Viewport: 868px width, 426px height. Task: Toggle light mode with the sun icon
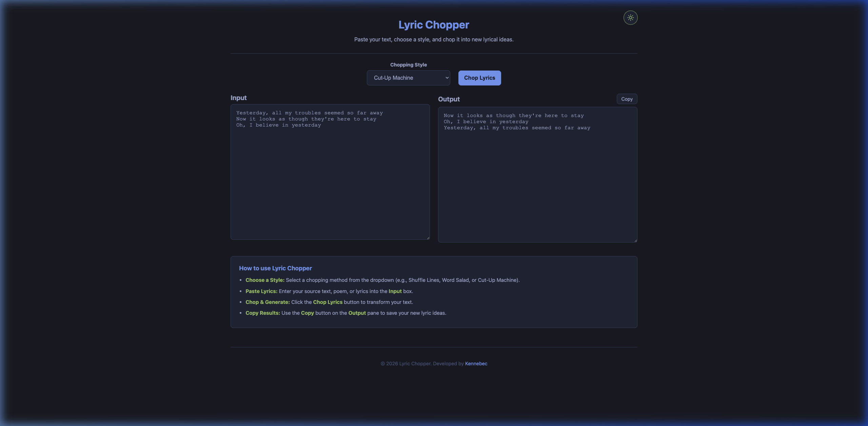[630, 18]
